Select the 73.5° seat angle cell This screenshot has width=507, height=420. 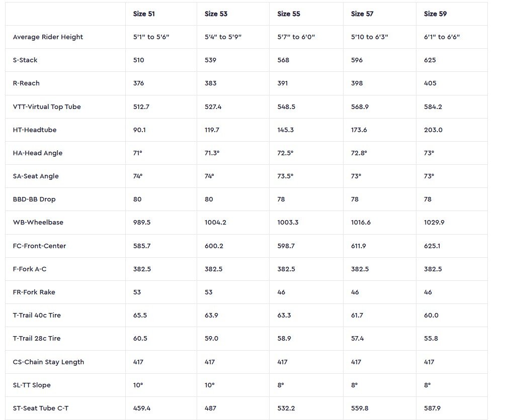285,176
